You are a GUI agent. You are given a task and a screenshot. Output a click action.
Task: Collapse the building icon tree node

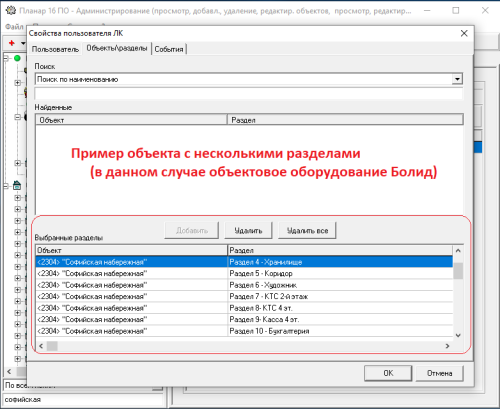6,186
